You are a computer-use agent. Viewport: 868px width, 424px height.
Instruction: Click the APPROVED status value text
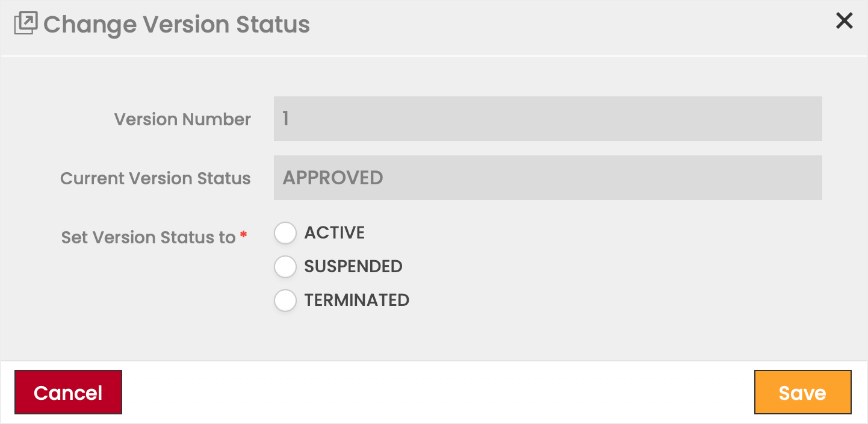[333, 178]
